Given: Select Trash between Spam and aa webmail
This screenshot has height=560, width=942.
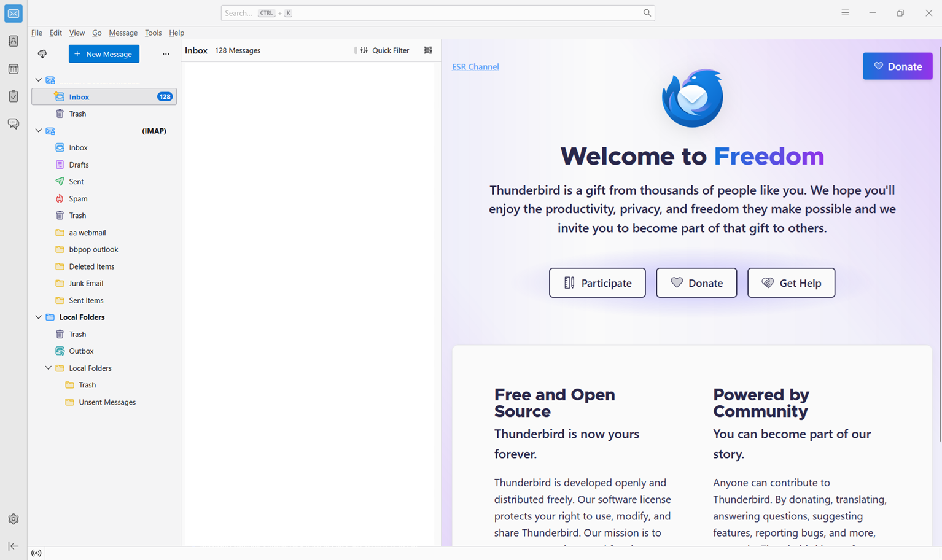Looking at the screenshot, I should [x=104, y=216].
